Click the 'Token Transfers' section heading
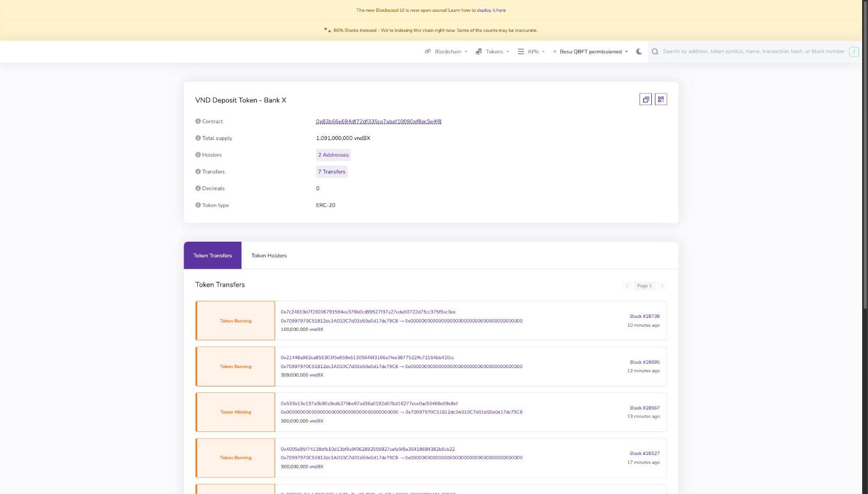The width and height of the screenshot is (868, 494). pyautogui.click(x=220, y=285)
